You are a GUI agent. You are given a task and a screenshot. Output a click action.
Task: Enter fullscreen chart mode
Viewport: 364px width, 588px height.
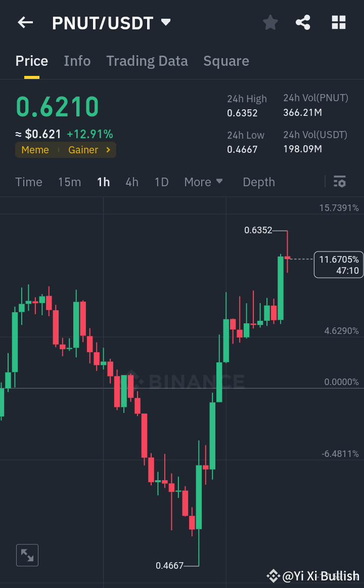click(27, 555)
